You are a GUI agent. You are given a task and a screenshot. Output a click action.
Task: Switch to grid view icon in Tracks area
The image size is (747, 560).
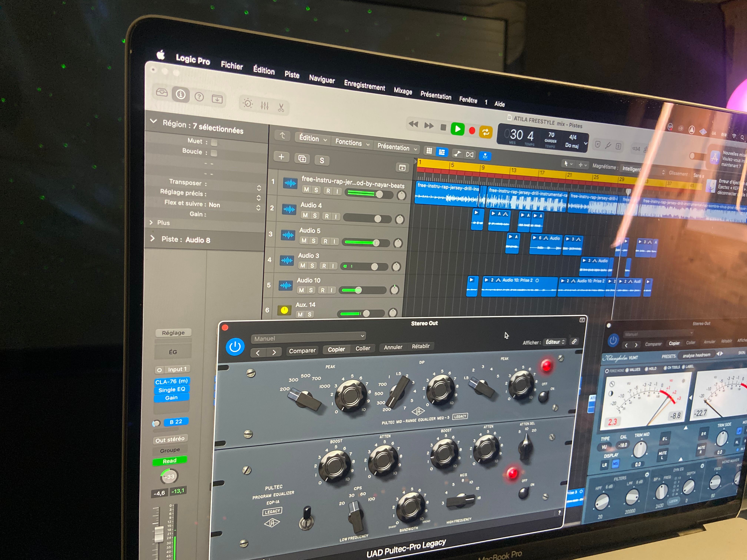[x=429, y=151]
